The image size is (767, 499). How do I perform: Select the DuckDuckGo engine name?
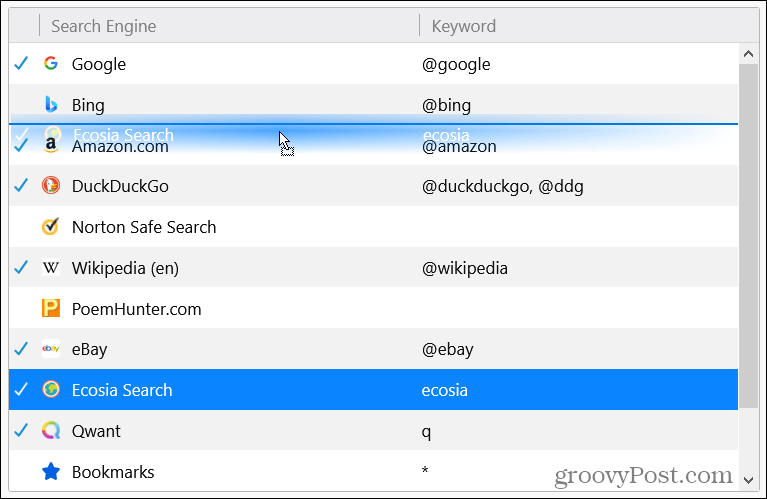[x=120, y=186]
